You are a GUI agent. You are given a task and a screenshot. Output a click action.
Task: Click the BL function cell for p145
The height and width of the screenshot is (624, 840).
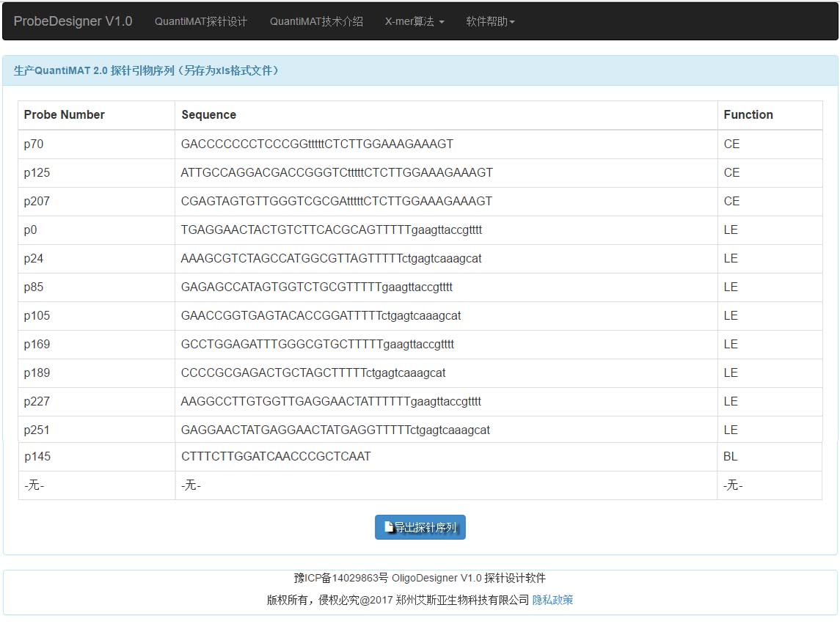pyautogui.click(x=770, y=456)
